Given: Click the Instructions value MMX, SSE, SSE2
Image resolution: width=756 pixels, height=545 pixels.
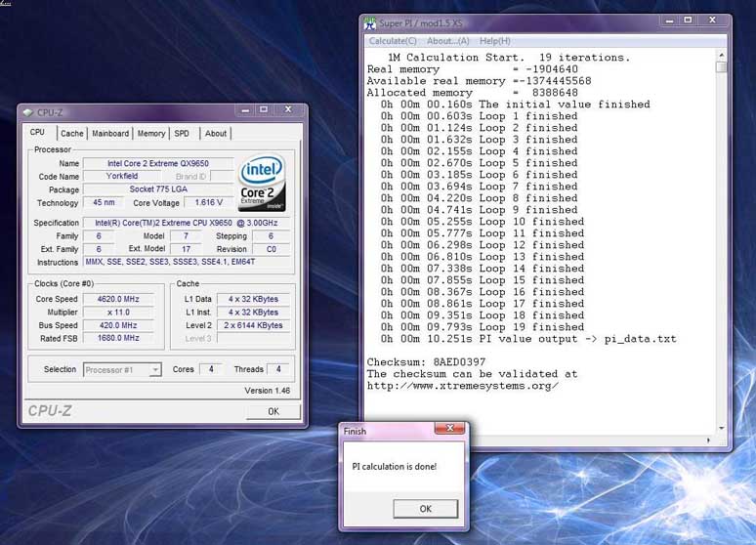Looking at the screenshot, I should point(187,262).
